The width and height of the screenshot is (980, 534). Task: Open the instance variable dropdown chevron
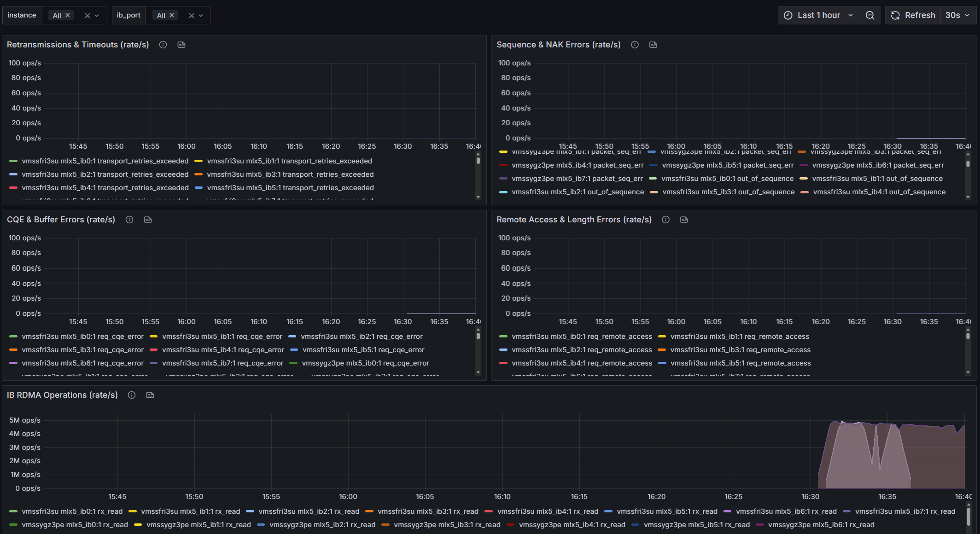click(x=98, y=15)
